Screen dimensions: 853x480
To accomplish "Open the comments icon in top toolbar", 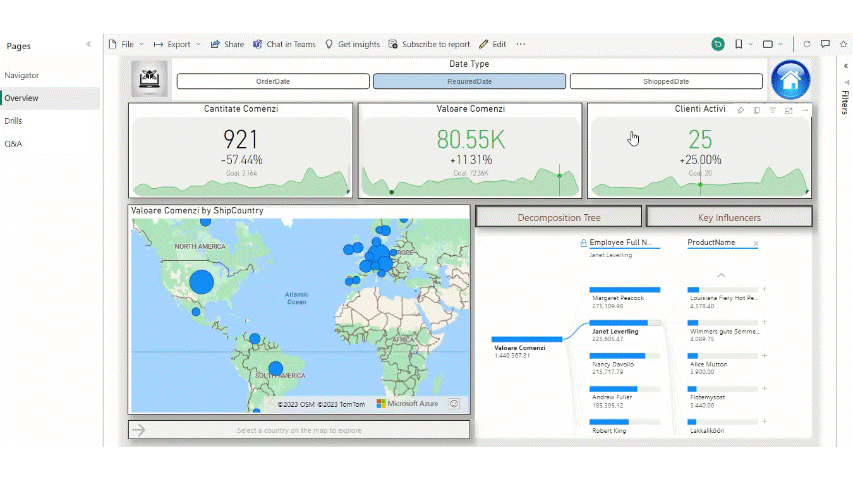I will click(825, 44).
